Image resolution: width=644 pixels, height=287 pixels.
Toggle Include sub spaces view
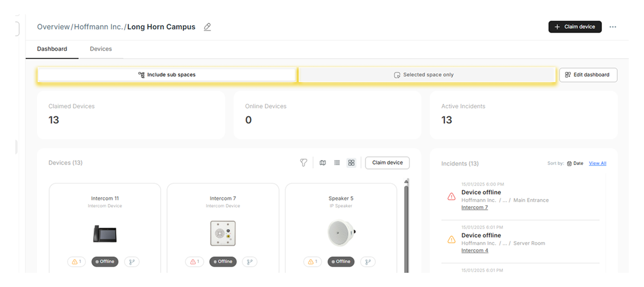tap(167, 75)
